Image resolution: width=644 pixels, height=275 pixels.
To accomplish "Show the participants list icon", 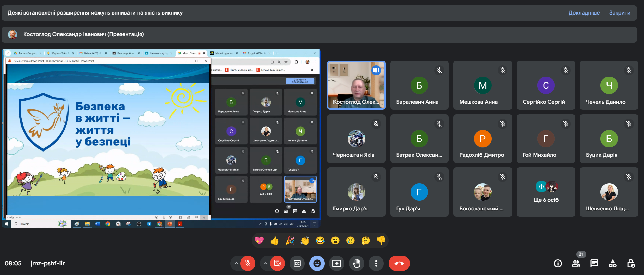I will tap(576, 264).
